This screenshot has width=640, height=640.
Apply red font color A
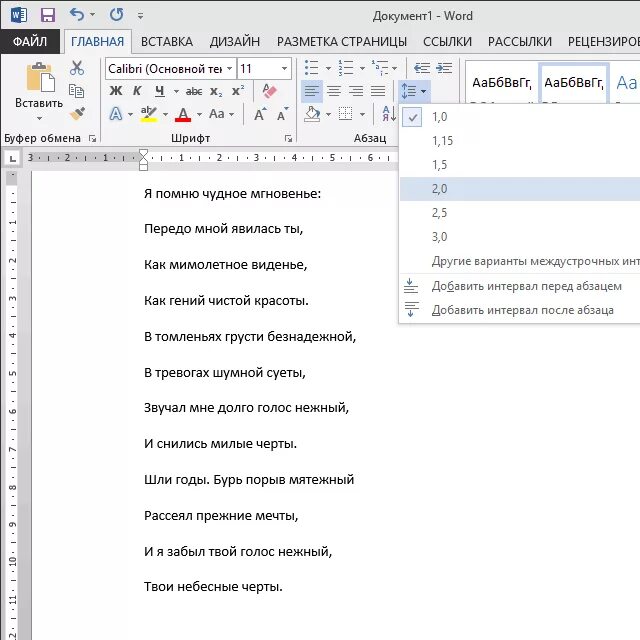pyautogui.click(x=183, y=114)
